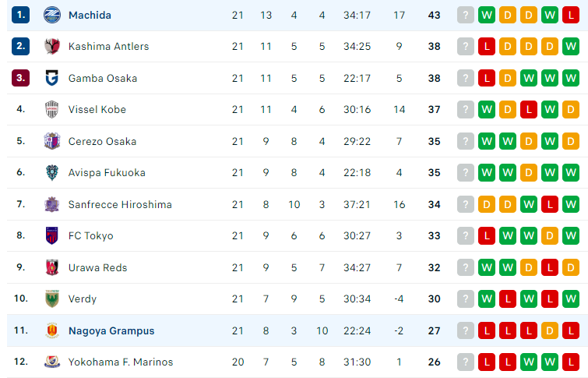Click the Urawa Reds club crest
The width and height of the screenshot is (588, 378).
tap(51, 267)
